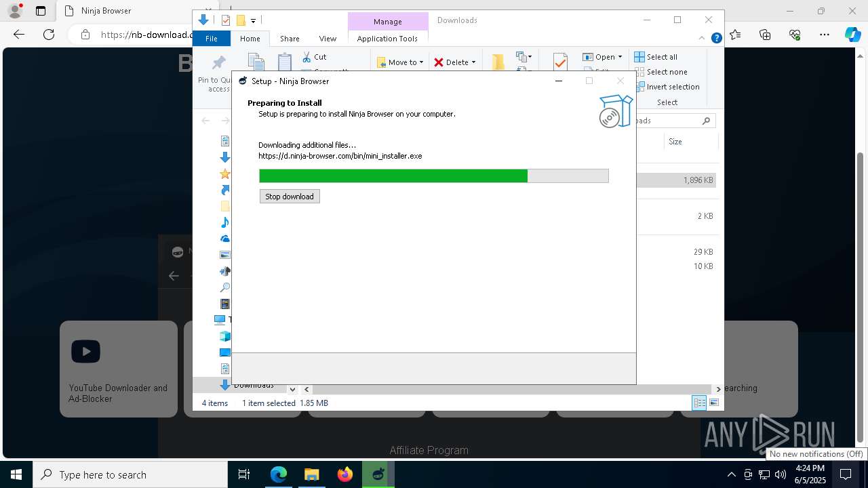This screenshot has width=868, height=488.
Task: Click the Cut command in ribbon
Action: (314, 57)
